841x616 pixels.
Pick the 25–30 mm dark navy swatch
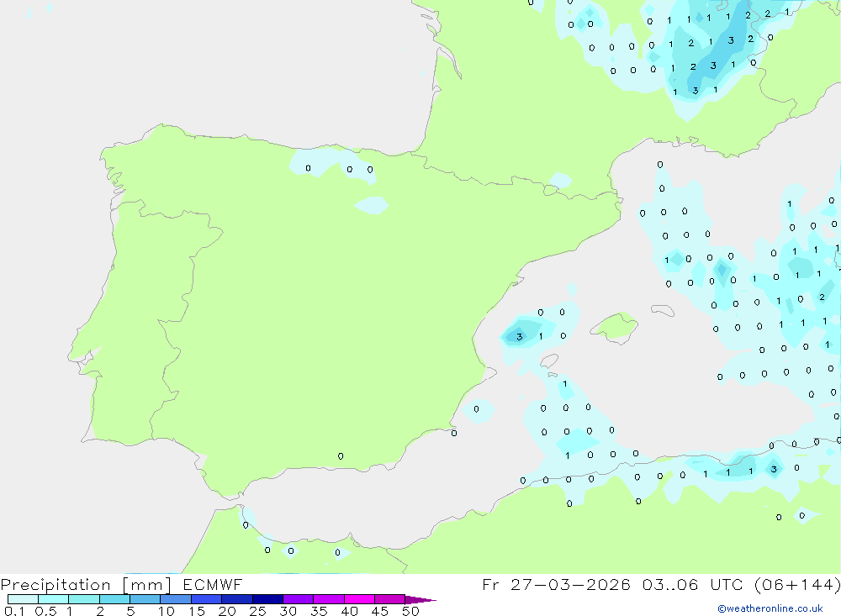[267, 599]
